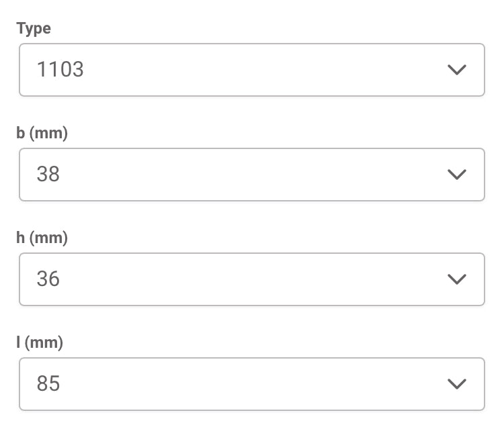Click the "Type" field label

pos(34,28)
